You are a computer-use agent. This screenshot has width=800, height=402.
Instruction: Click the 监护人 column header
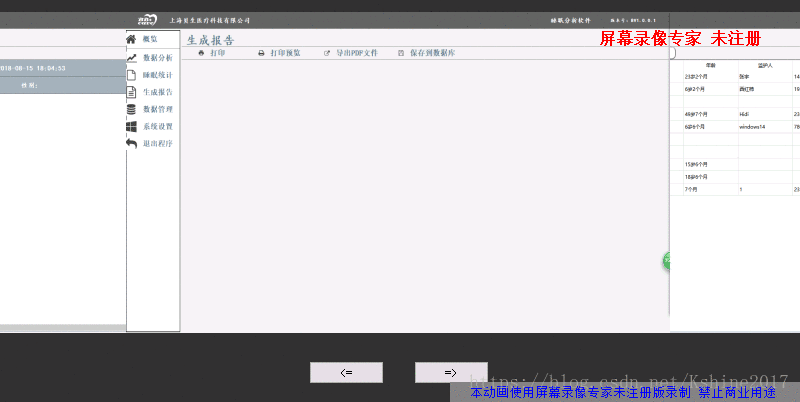(x=765, y=66)
